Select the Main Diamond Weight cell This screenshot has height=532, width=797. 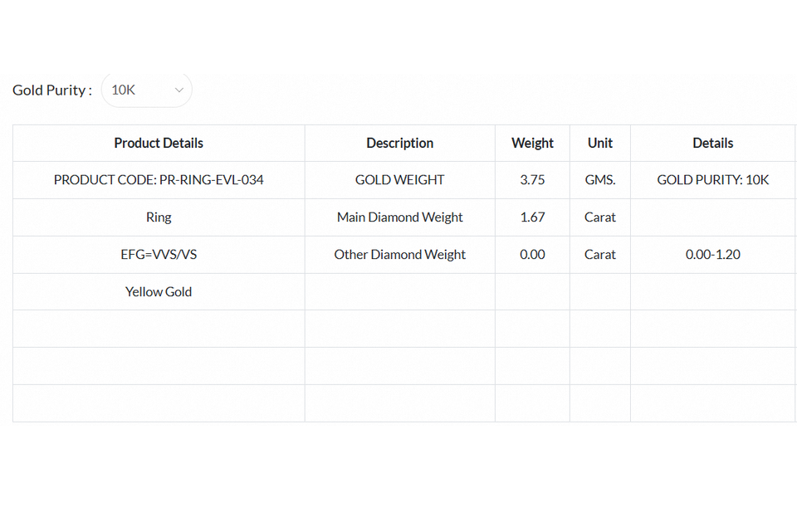(399, 217)
